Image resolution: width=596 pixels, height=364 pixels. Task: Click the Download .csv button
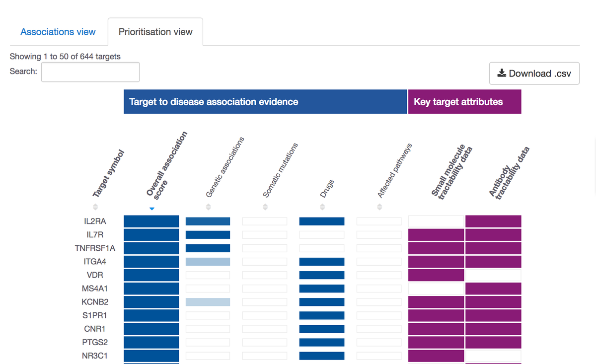[534, 73]
